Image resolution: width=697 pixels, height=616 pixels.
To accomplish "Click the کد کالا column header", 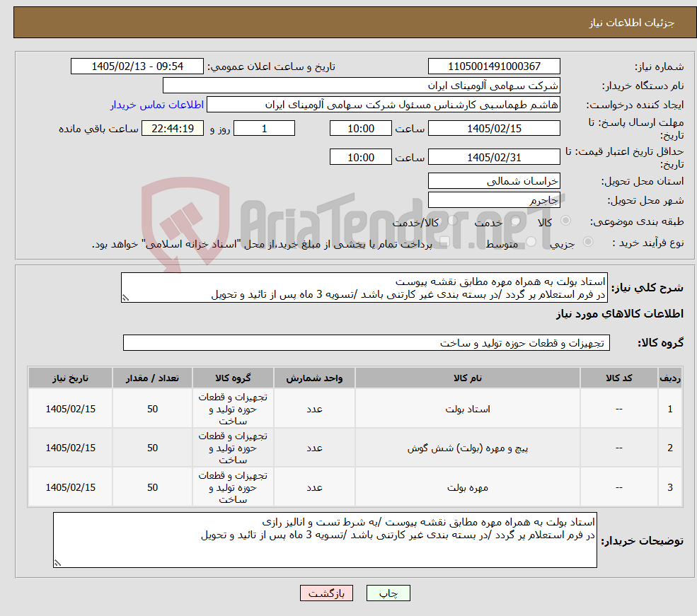I will 618,378.
